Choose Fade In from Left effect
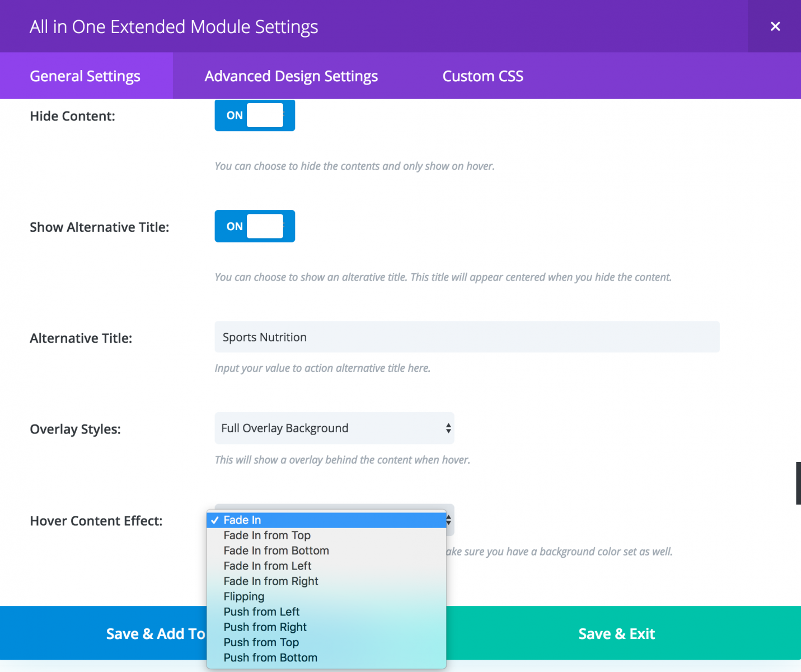The width and height of the screenshot is (801, 672). tap(326, 566)
